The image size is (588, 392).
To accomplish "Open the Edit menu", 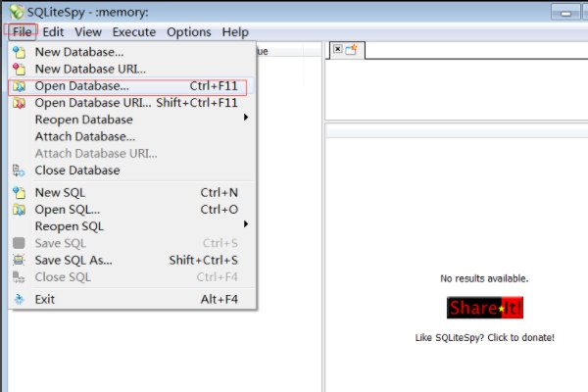I will point(53,32).
